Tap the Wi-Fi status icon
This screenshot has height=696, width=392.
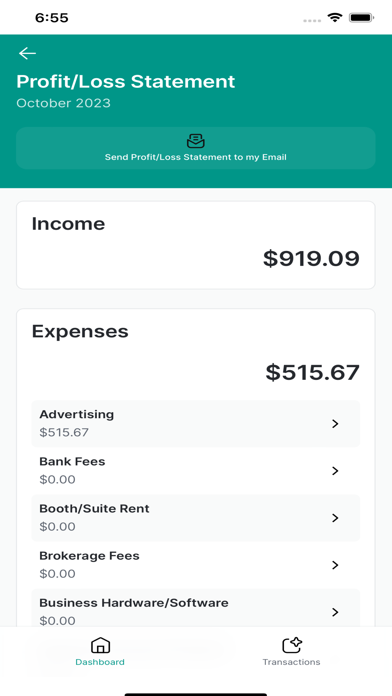pos(335,18)
